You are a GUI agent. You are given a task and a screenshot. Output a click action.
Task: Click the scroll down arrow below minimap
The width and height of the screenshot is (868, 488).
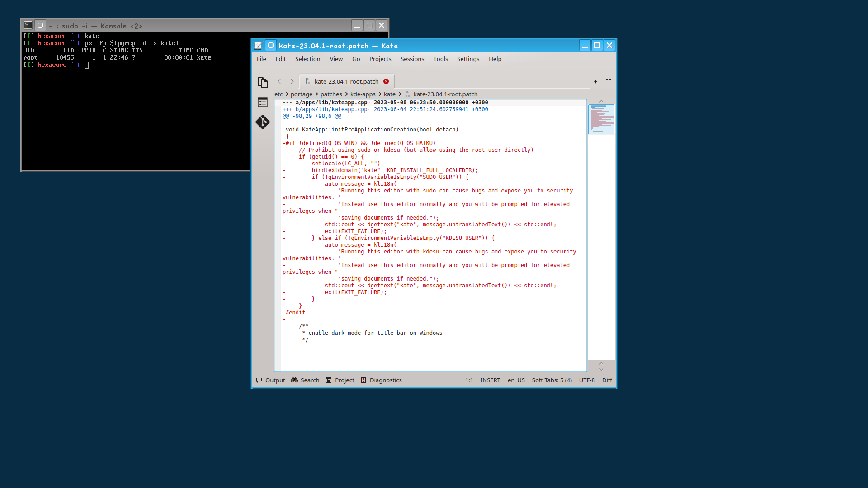tap(601, 369)
